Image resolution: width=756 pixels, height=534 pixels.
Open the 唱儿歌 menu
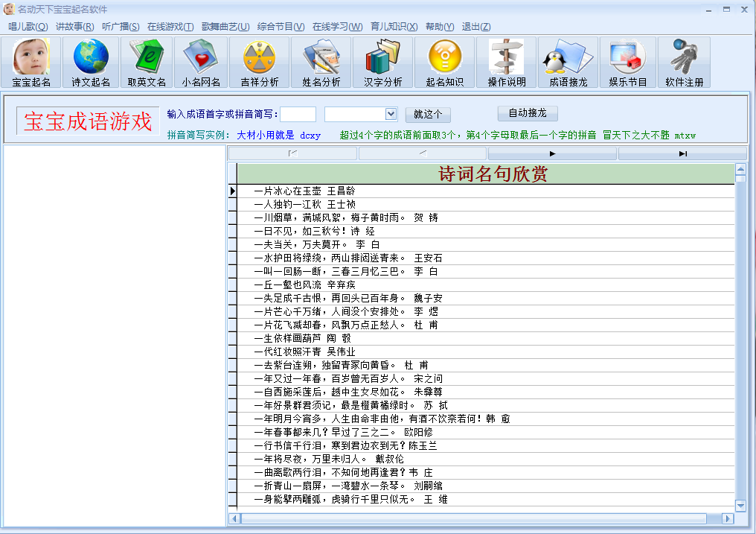(x=28, y=27)
